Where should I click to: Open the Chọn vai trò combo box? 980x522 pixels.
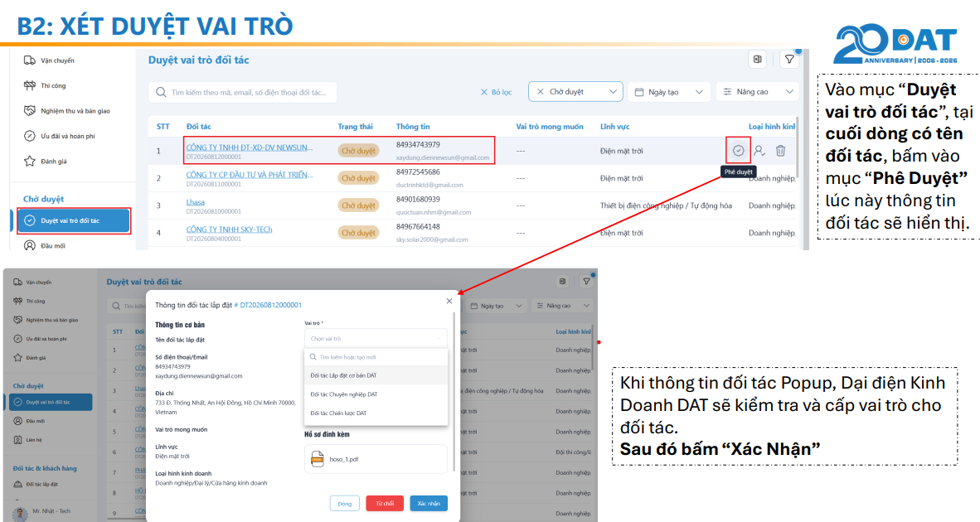point(376,338)
